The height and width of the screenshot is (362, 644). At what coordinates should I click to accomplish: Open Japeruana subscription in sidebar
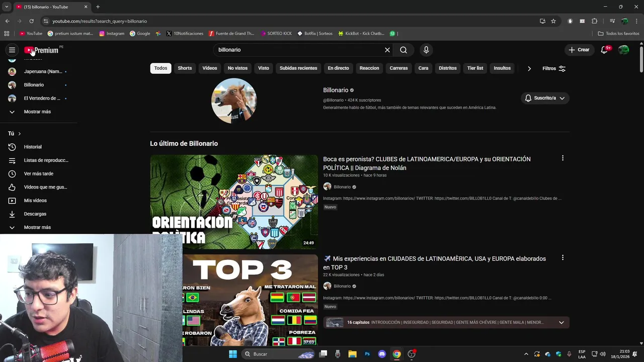[38, 71]
